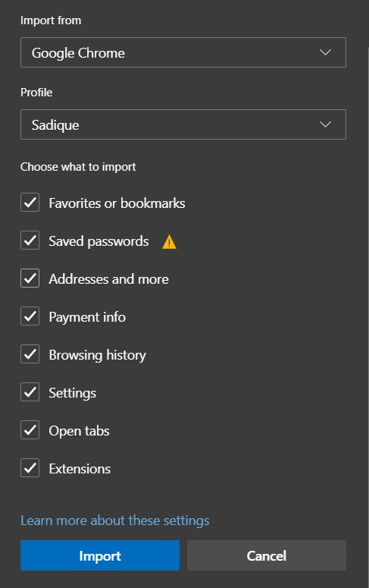
Task: Click the Extensions label text
Action: [x=80, y=469]
